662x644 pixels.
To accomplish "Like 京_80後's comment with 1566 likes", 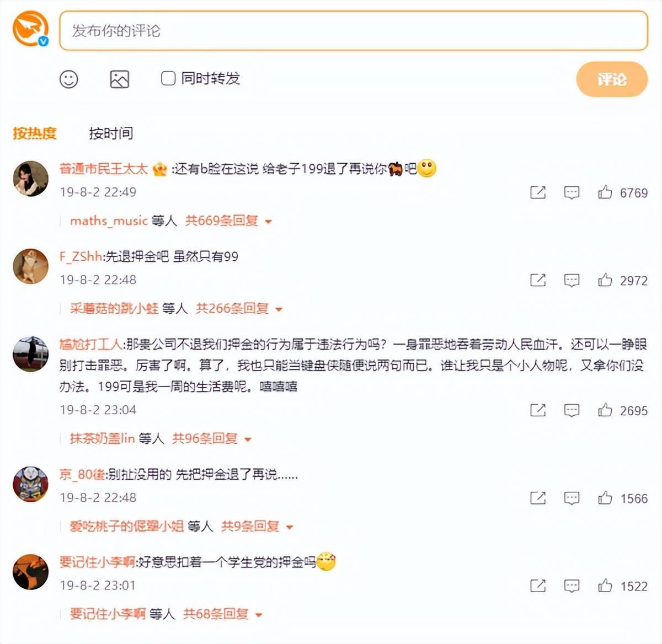I will 605,498.
